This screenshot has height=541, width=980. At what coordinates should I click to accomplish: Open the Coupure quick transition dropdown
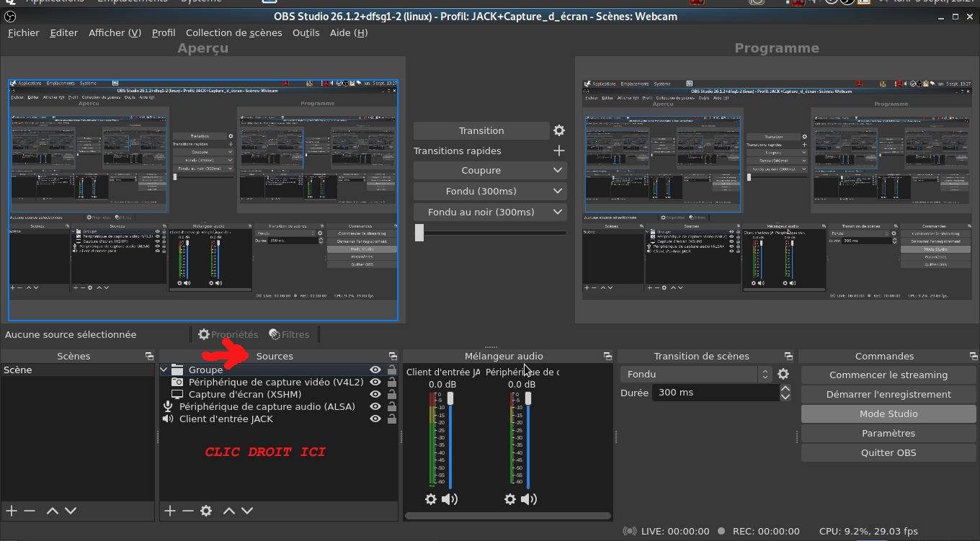pos(490,171)
